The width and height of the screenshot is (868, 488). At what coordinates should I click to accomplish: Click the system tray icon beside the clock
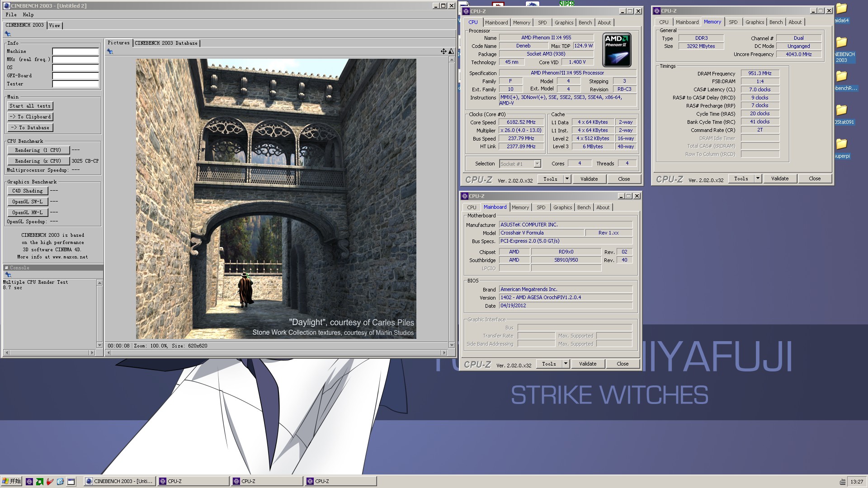tap(843, 482)
